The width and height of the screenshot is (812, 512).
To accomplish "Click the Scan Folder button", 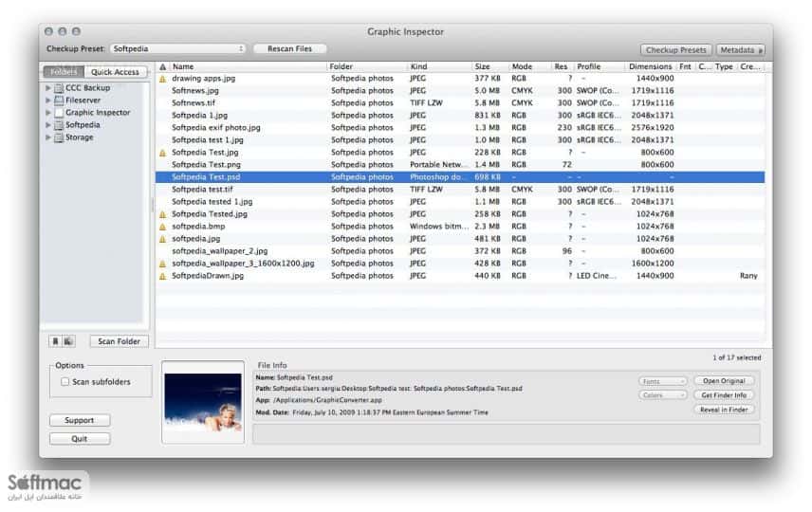I will pos(120,341).
